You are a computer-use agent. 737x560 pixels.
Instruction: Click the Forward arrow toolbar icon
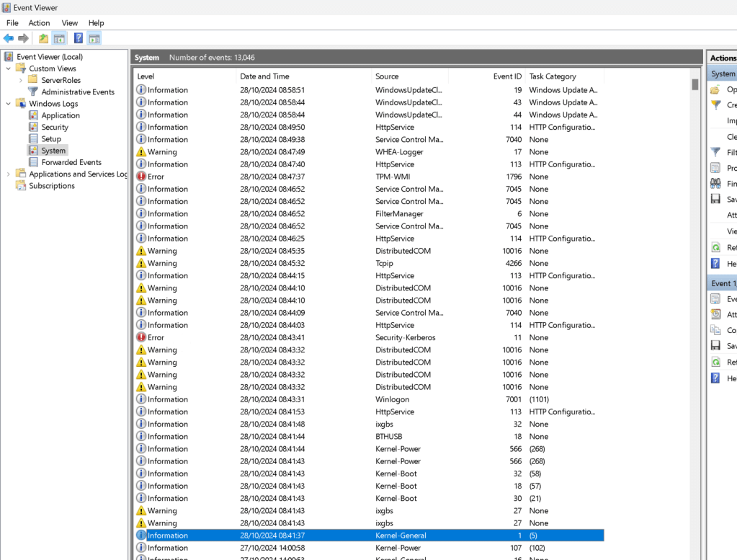pyautogui.click(x=23, y=38)
